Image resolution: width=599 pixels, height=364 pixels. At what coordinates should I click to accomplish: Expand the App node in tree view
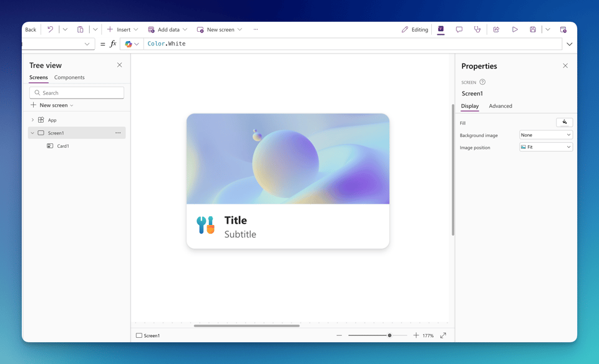pos(33,120)
